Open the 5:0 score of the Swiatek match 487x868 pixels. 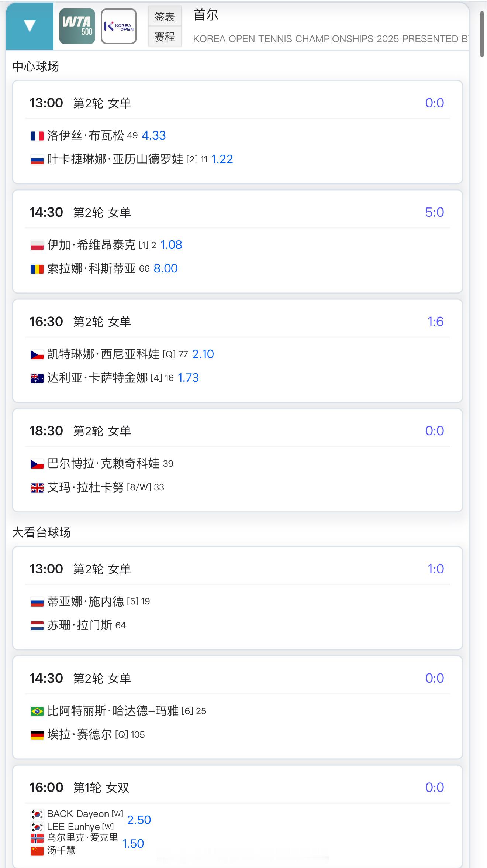(434, 212)
